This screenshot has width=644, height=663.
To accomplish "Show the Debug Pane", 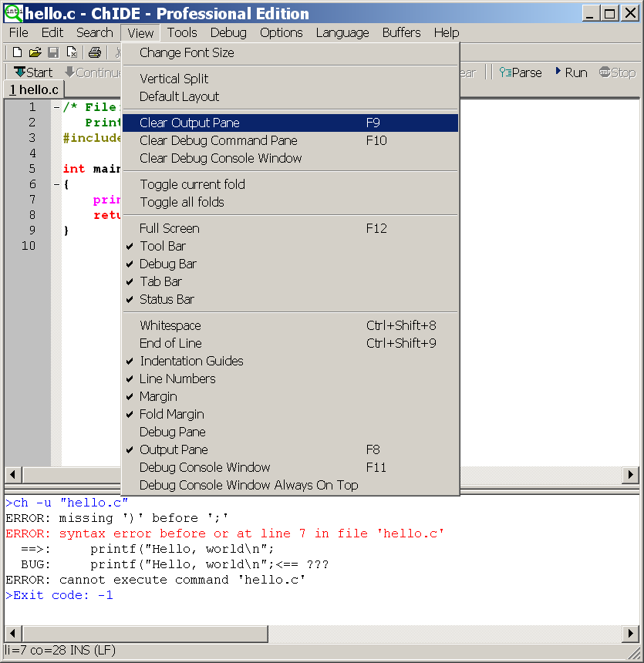I will pyautogui.click(x=290, y=432).
